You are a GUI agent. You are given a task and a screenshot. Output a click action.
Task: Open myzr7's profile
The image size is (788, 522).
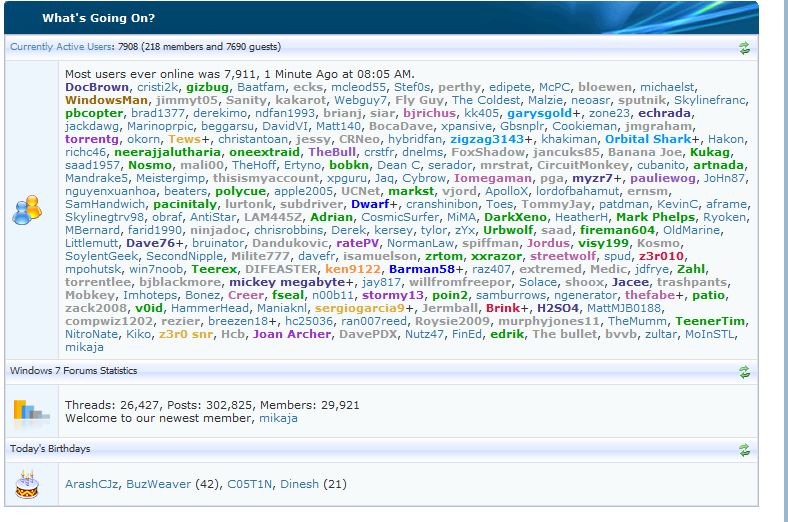coord(593,178)
